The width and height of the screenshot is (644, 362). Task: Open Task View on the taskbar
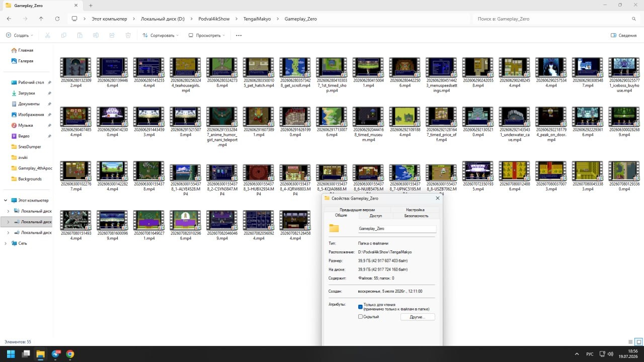tap(26, 354)
